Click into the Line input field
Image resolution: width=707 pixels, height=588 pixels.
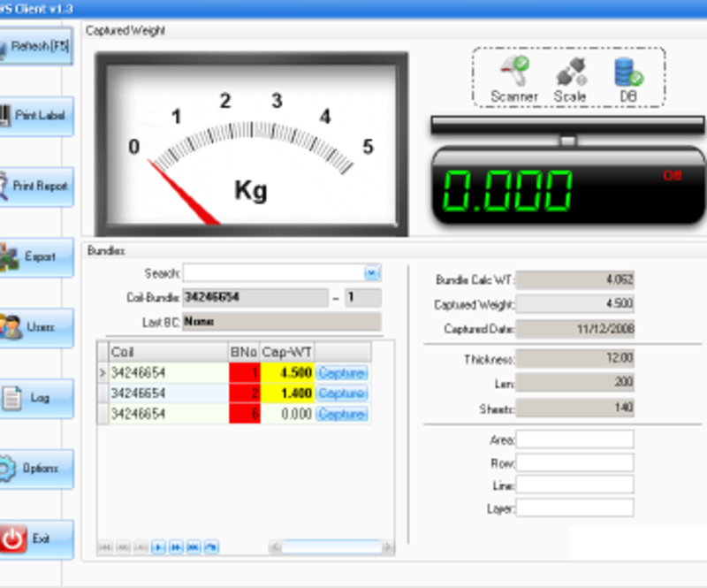tap(575, 485)
